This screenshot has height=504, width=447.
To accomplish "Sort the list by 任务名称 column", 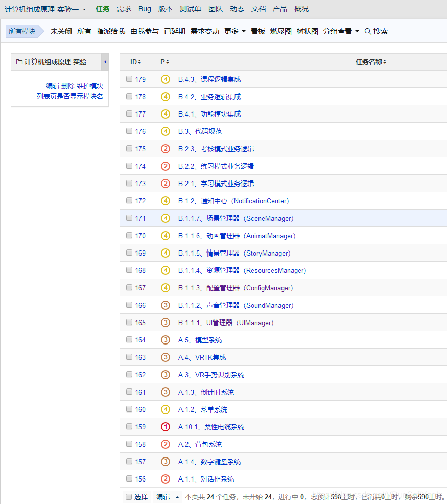I will pos(370,62).
